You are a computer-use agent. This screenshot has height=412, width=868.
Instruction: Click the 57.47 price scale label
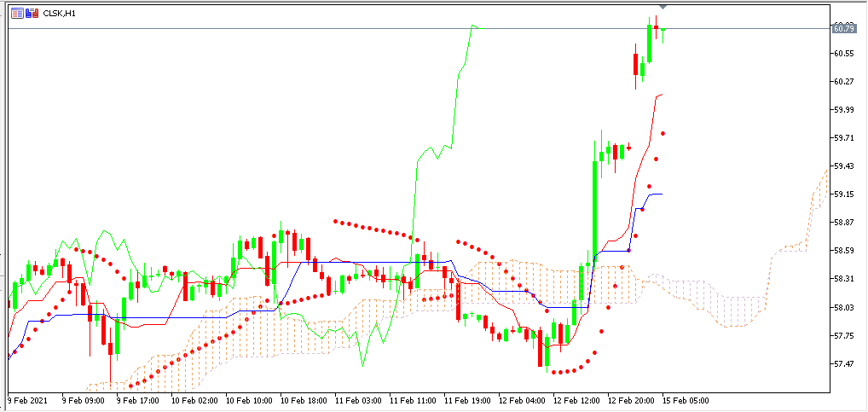[843, 364]
